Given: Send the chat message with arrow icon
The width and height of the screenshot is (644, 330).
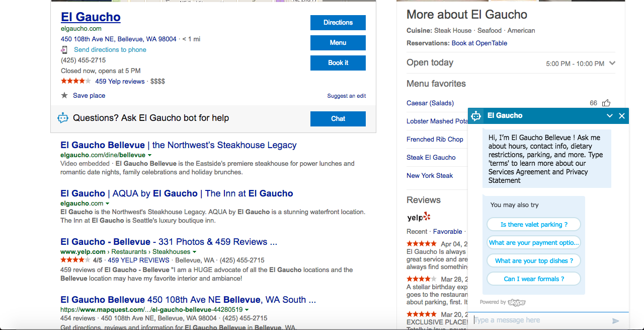Looking at the screenshot, I should (x=615, y=320).
